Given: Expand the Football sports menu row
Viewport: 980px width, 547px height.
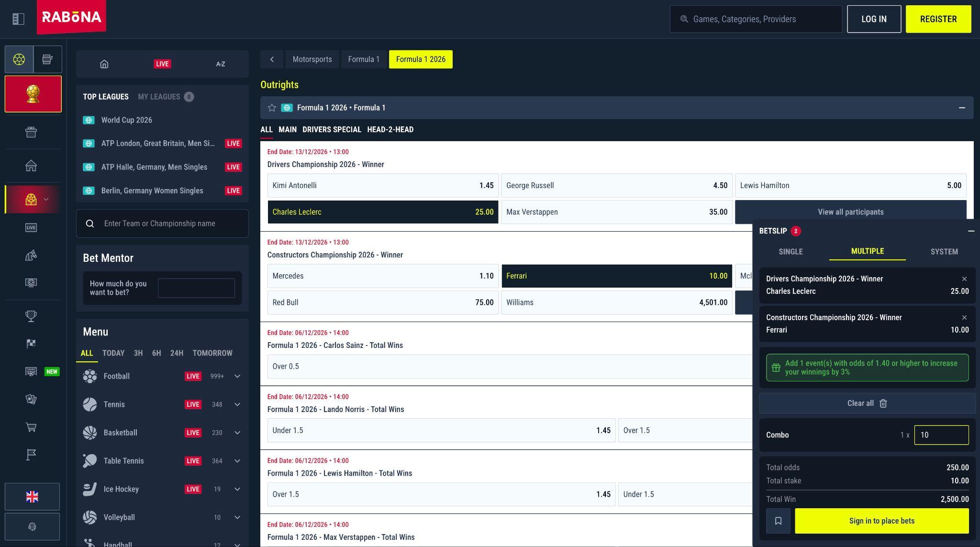Looking at the screenshot, I should 162,376.
